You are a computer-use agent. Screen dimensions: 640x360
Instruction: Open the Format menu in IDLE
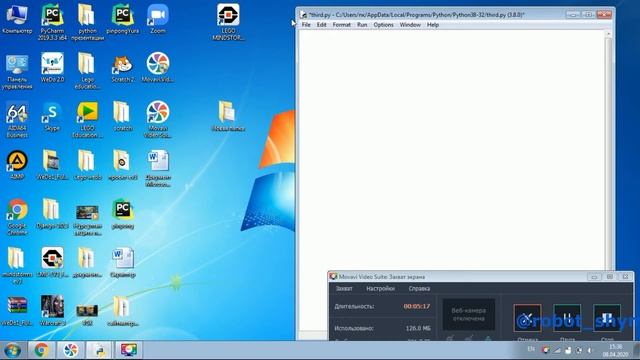[342, 25]
